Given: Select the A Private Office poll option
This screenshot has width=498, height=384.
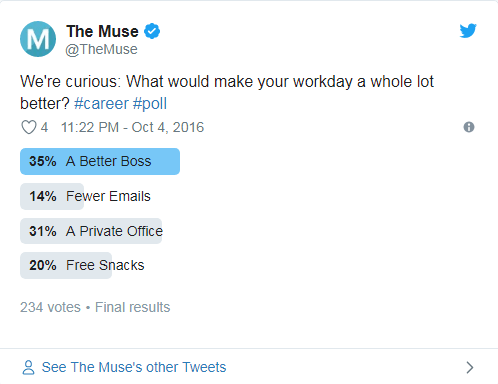Looking at the screenshot, I should 91,231.
